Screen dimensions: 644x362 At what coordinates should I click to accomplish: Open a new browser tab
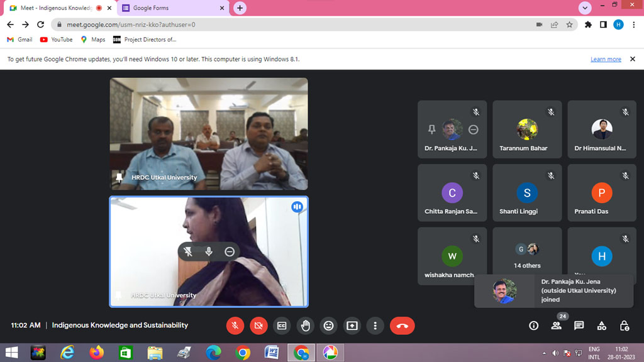point(240,8)
